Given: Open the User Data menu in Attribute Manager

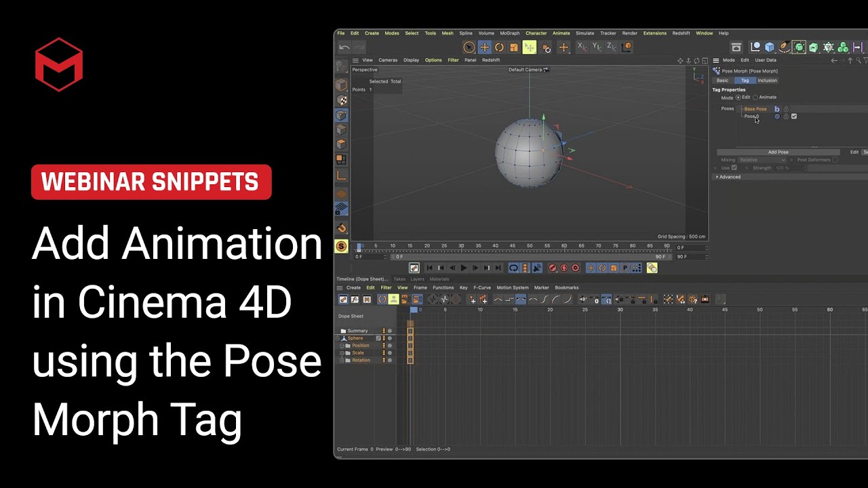Looking at the screenshot, I should [766, 60].
